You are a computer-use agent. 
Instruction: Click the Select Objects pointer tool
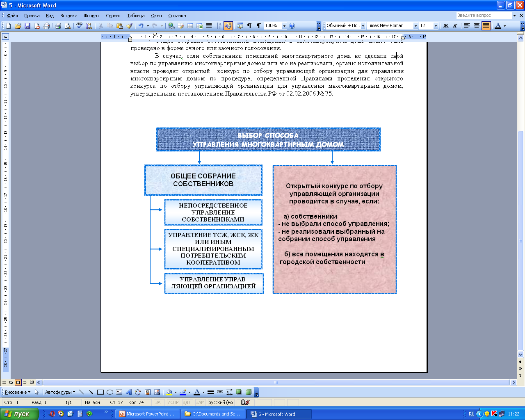point(37,392)
